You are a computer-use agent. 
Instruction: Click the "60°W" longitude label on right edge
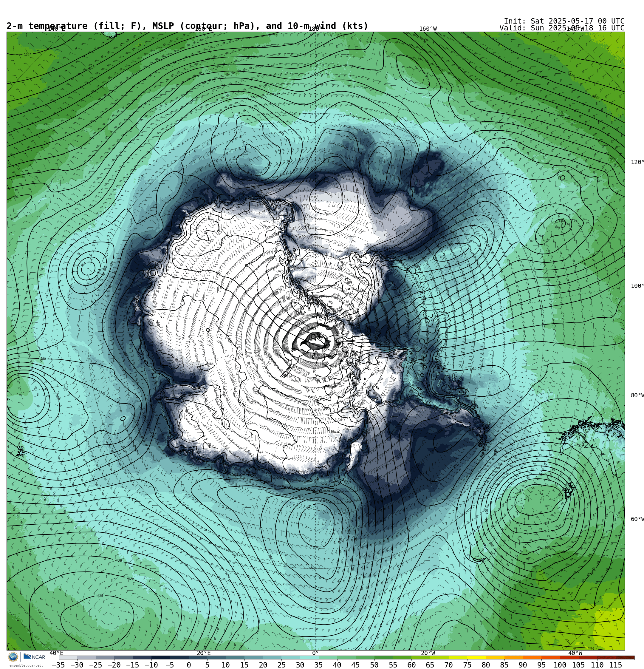[637, 519]
